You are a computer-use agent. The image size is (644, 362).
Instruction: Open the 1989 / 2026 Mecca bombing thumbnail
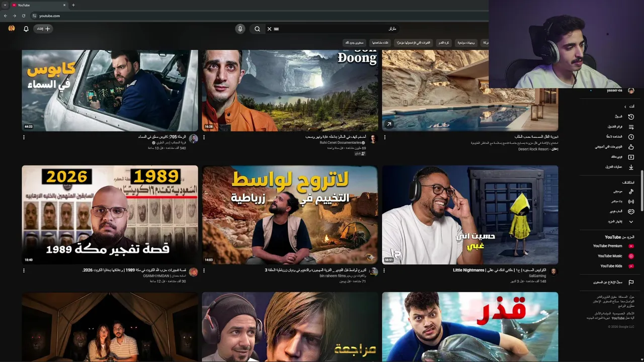click(x=110, y=215)
